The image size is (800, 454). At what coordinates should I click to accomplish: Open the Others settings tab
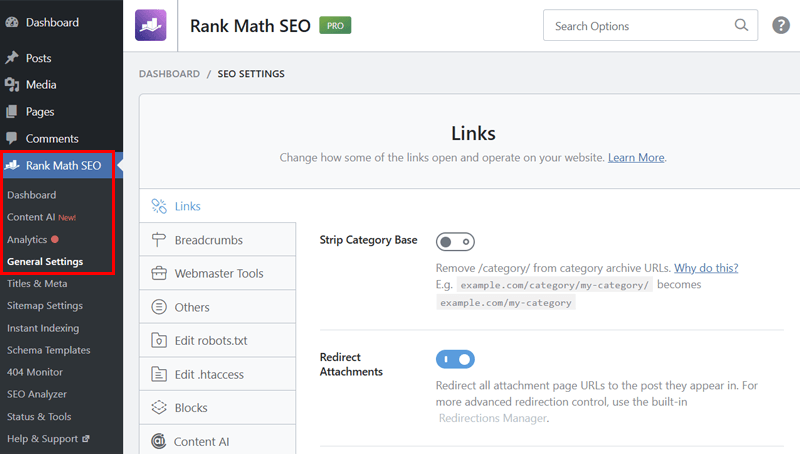point(217,307)
